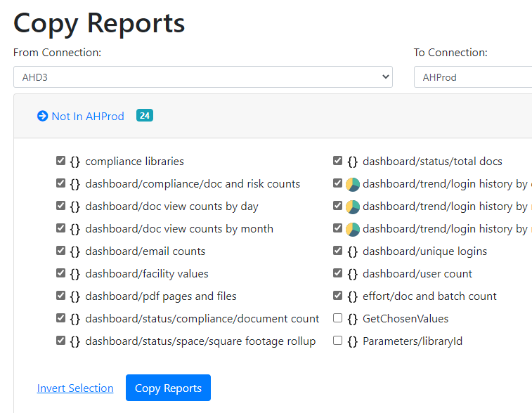Click the Invert Selection link

tap(75, 388)
